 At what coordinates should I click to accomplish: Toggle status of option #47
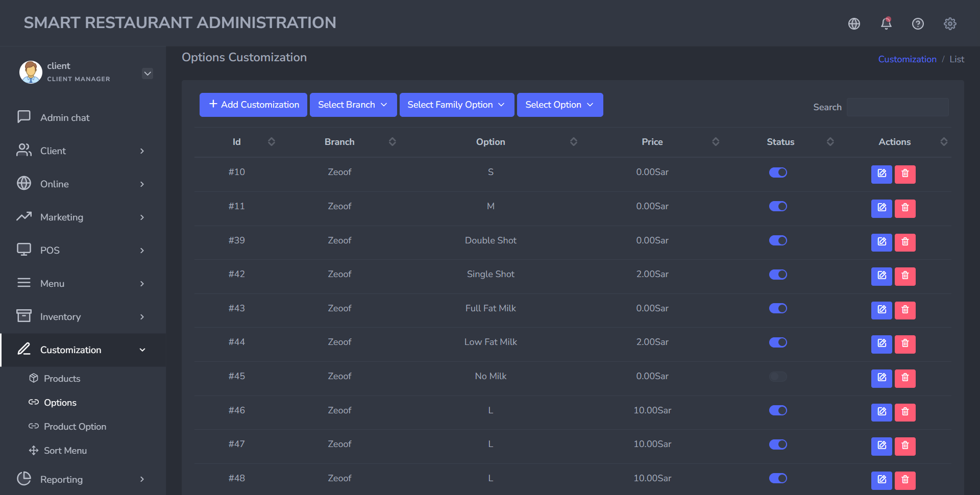tap(778, 444)
